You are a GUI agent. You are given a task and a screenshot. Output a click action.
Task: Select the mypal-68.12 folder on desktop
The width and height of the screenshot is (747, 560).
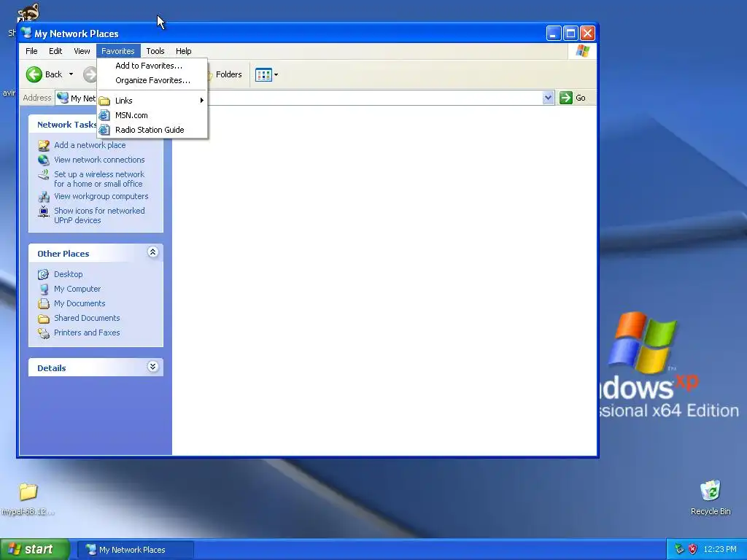click(28, 498)
